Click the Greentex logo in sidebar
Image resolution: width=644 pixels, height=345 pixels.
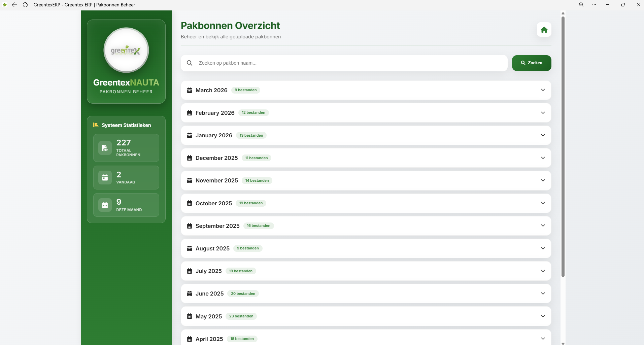pyautogui.click(x=126, y=50)
